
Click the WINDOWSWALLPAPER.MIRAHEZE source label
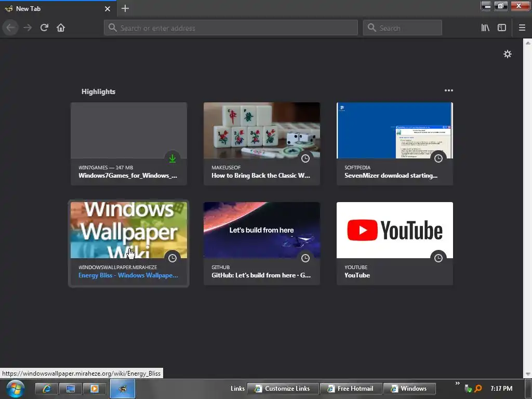pos(118,268)
